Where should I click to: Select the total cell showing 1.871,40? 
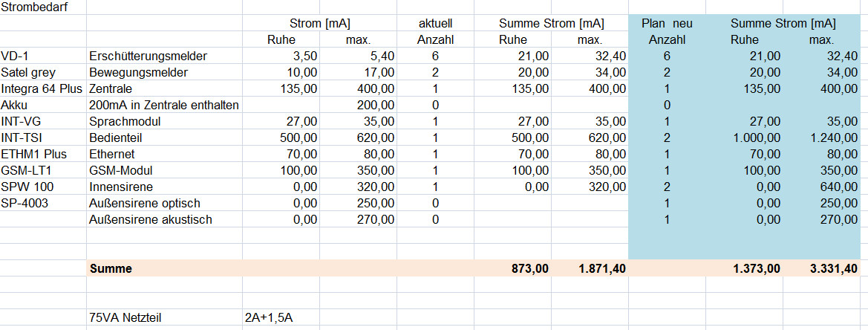pos(601,269)
